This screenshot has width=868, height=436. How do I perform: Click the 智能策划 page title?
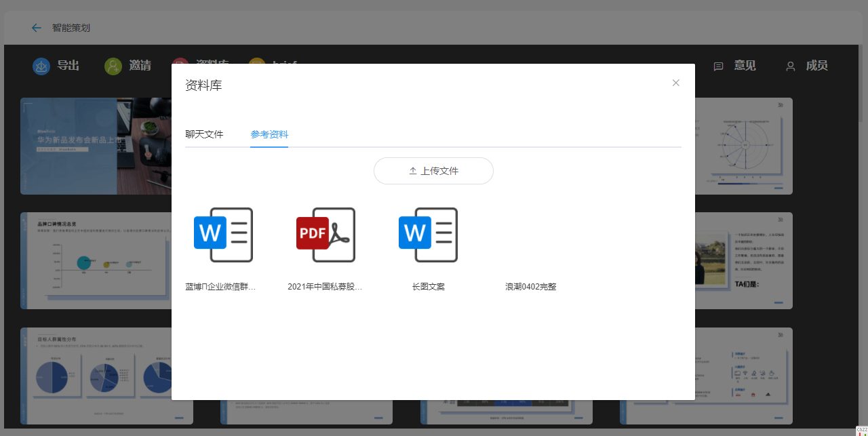pos(71,28)
